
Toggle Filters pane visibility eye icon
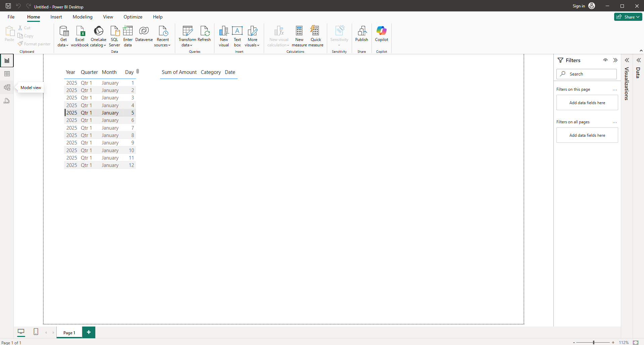(605, 60)
